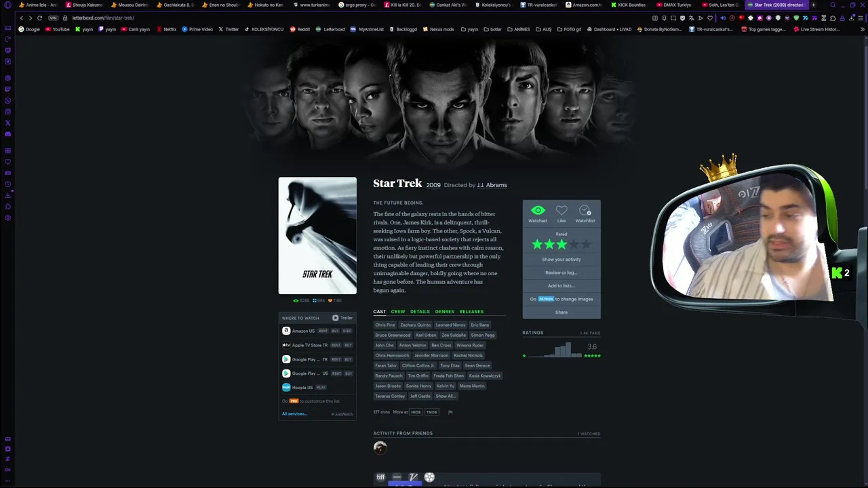Toggle the VPN badge in the address bar
Image resolution: width=868 pixels, height=488 pixels.
point(54,18)
